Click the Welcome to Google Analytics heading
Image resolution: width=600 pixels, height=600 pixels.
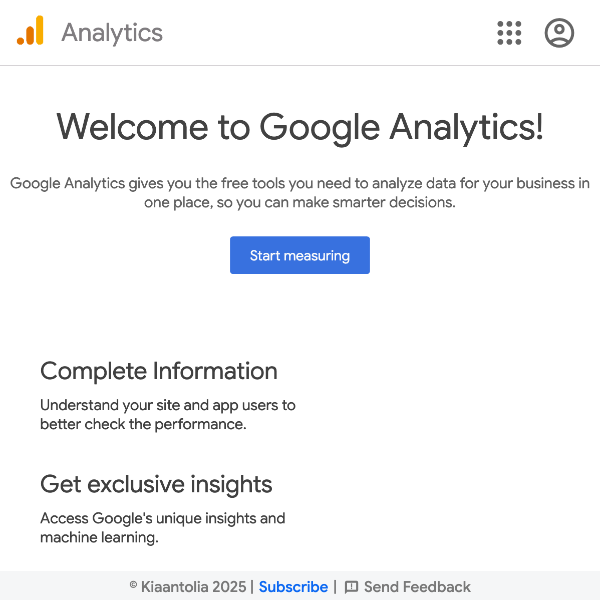pyautogui.click(x=300, y=127)
